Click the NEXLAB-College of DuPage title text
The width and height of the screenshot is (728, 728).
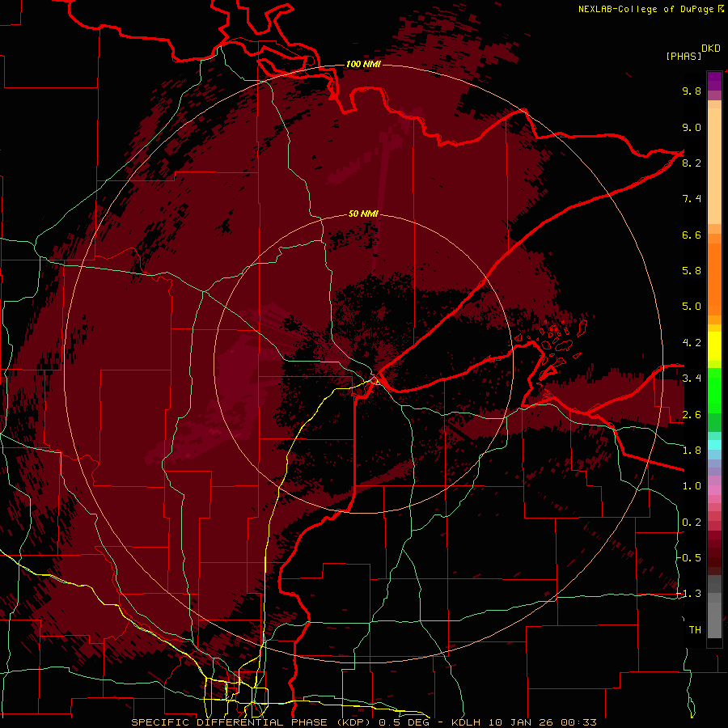tap(645, 9)
